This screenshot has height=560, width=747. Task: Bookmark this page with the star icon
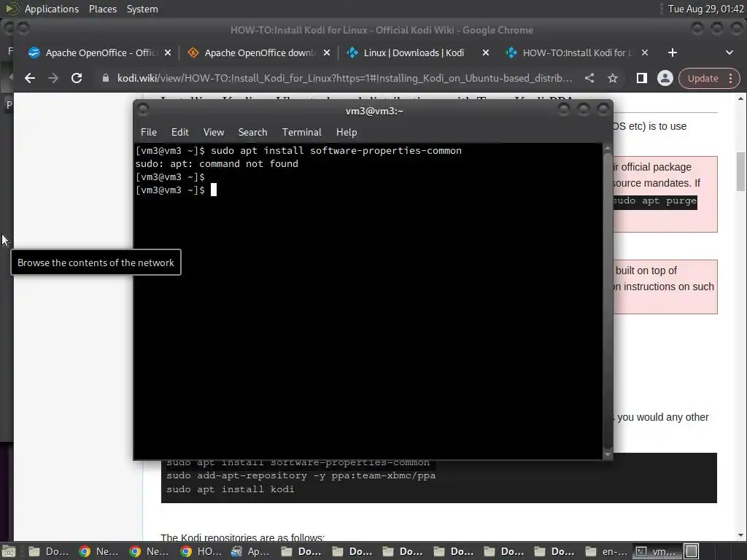613,78
